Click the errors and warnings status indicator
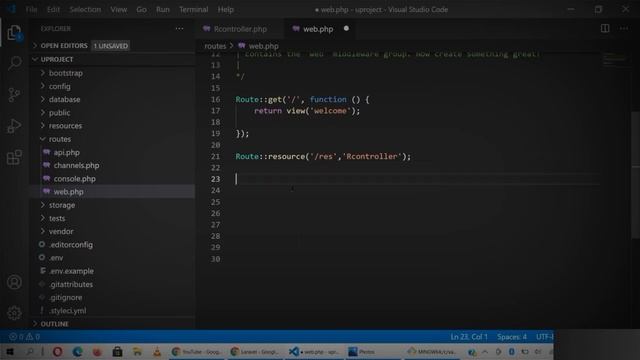 click(24, 337)
